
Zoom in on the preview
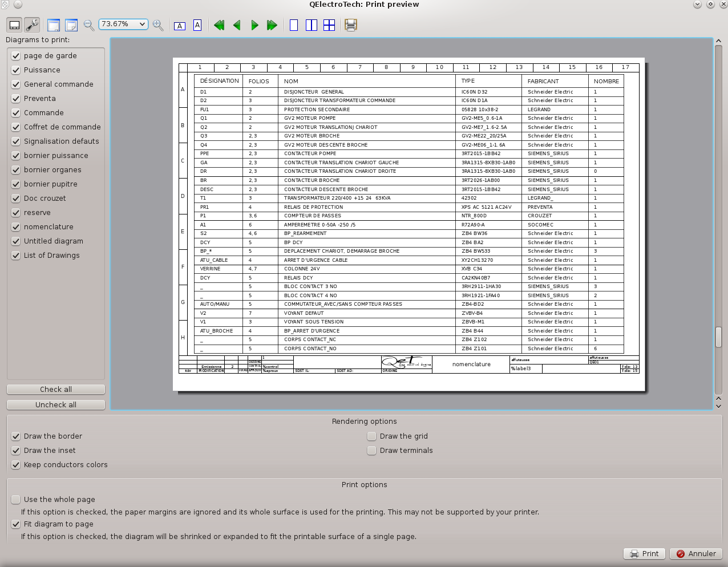pyautogui.click(x=158, y=25)
